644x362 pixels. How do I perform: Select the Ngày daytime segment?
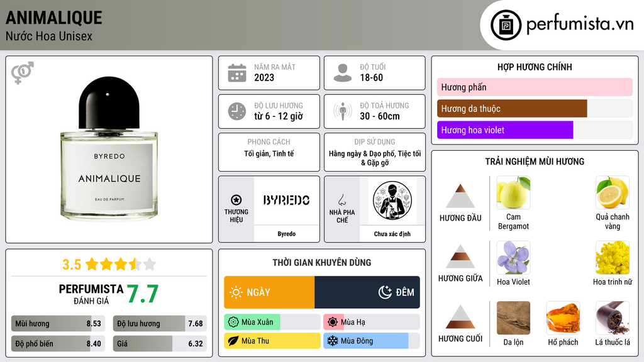(269, 292)
